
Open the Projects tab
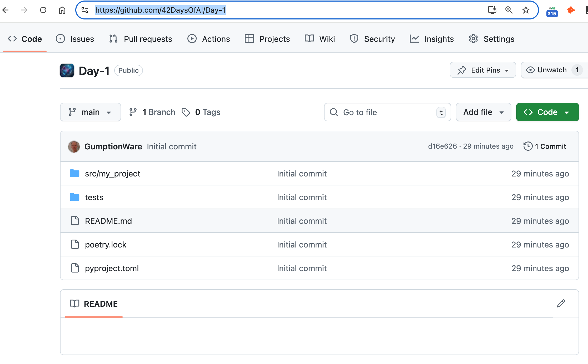point(267,39)
